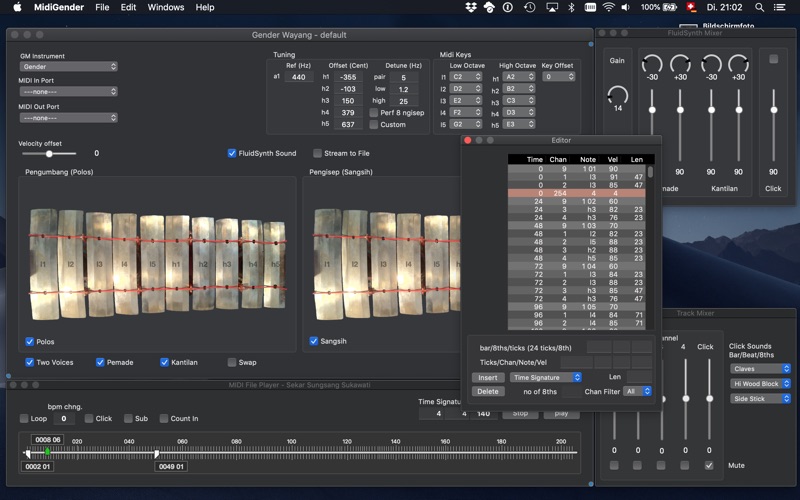Viewport: 800px width, 500px height.
Task: Open the AirPlay display menu
Action: pyautogui.click(x=552, y=7)
